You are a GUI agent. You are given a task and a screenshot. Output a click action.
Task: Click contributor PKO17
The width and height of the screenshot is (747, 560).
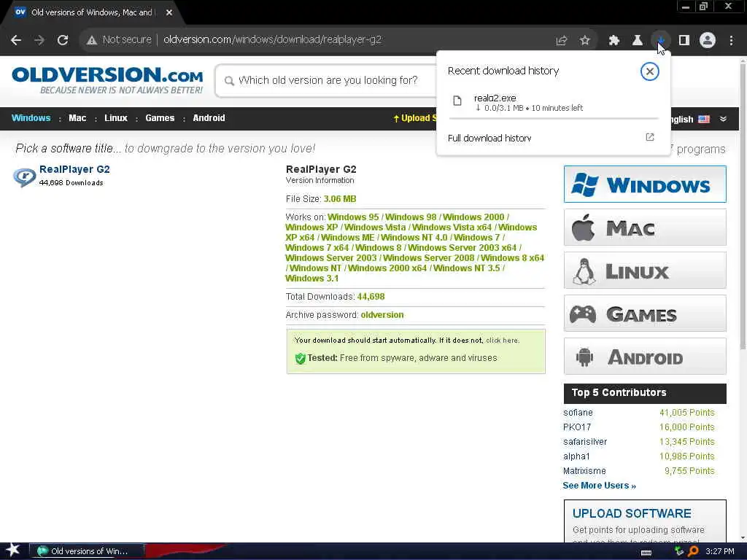tap(577, 427)
